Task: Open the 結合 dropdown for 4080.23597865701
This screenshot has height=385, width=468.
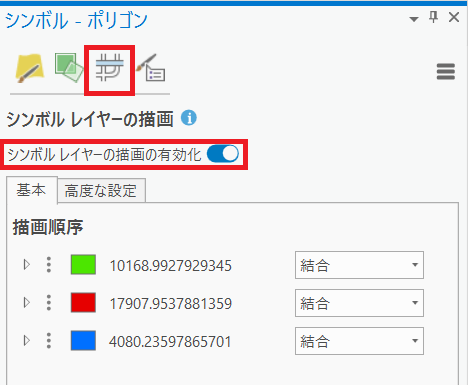Action: (x=359, y=341)
